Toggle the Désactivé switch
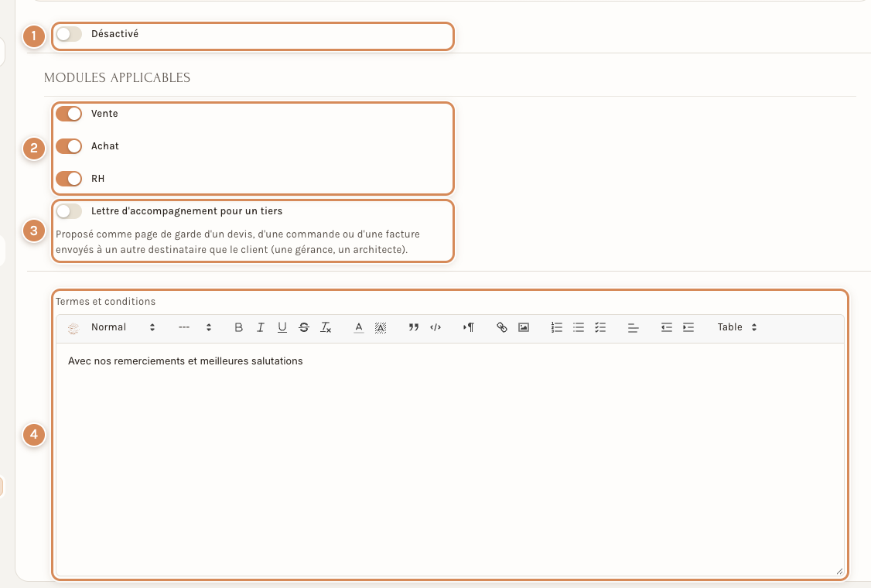Viewport: 871px width, 588px height. [69, 34]
